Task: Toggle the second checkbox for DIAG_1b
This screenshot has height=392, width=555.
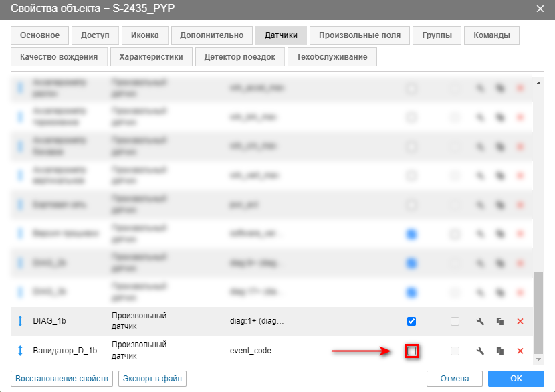Action: click(x=455, y=321)
